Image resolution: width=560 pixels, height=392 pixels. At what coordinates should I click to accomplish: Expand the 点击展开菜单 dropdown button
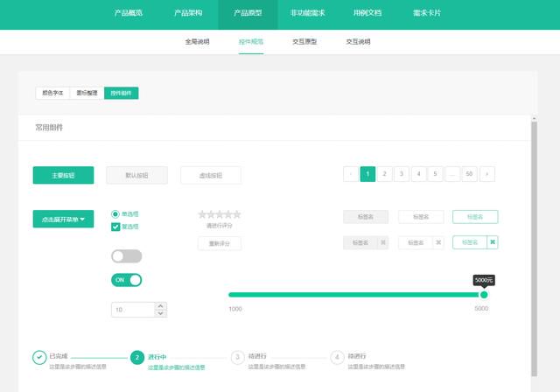pyautogui.click(x=63, y=219)
